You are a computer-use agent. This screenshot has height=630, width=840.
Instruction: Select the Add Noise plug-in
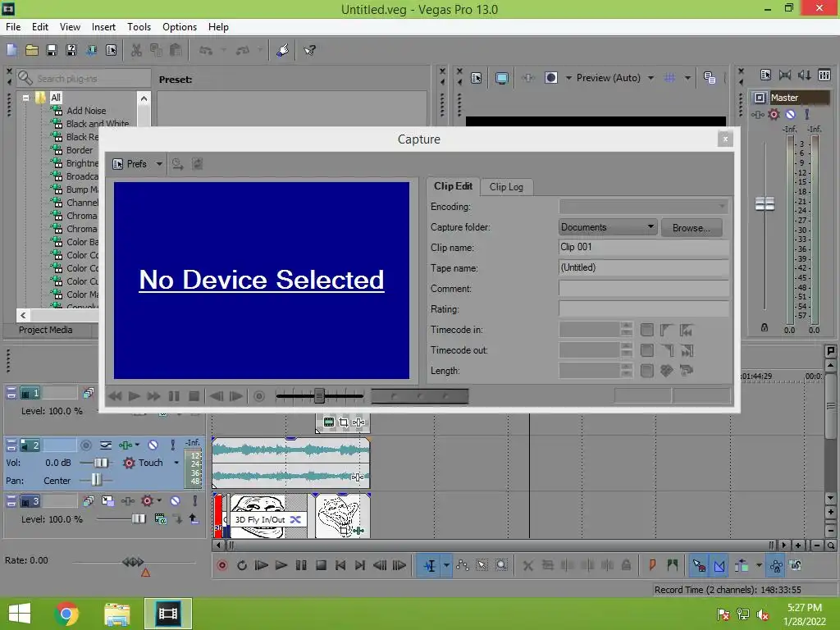pos(86,111)
